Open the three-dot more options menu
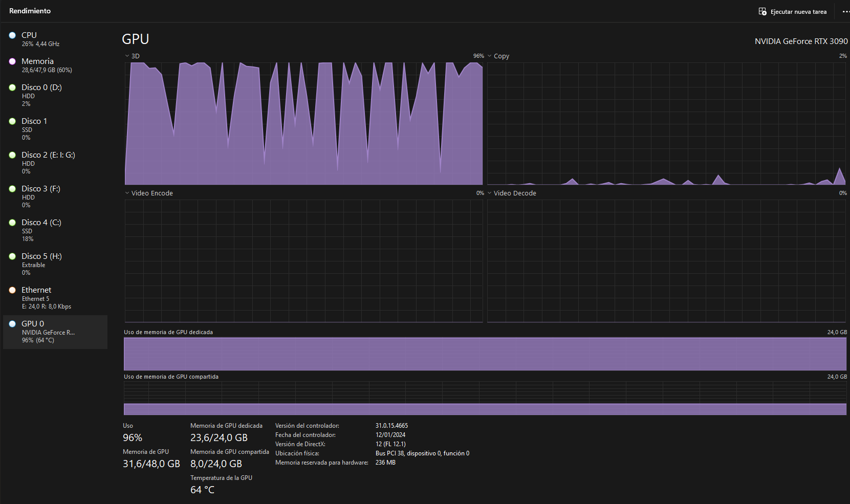The height and width of the screenshot is (504, 850). 845,11
